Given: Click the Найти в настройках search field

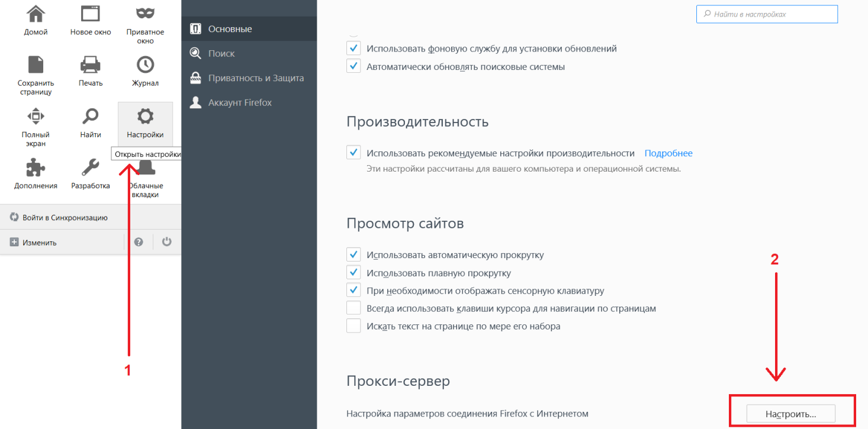Looking at the screenshot, I should tap(767, 14).
